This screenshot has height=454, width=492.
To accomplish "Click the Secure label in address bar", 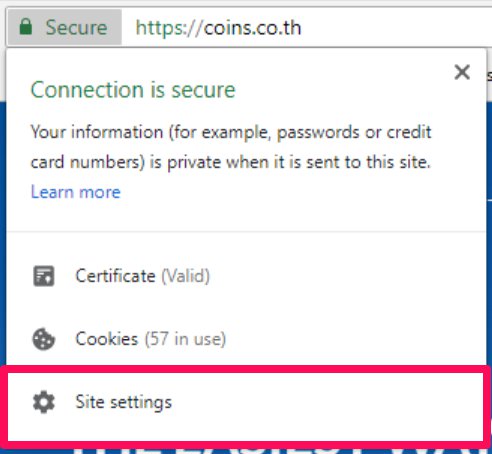I will coord(76,27).
